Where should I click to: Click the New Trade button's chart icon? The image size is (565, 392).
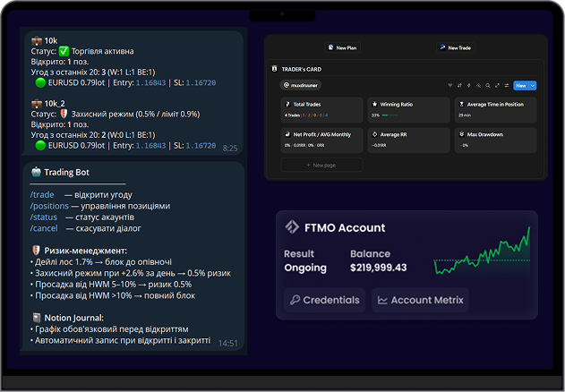coord(442,47)
